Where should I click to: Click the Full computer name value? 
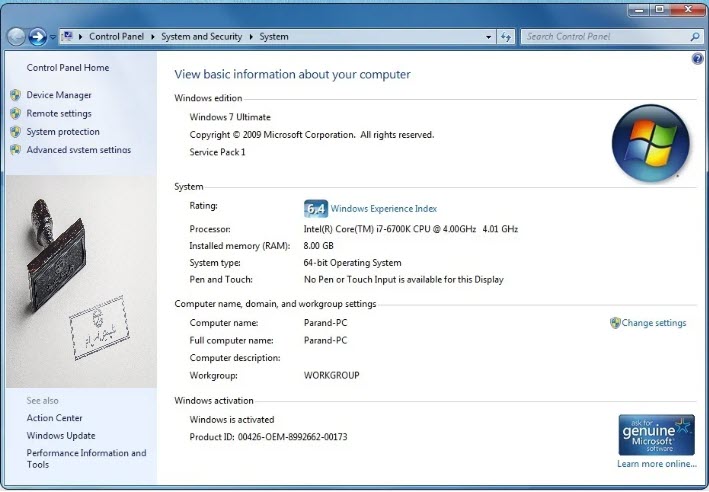click(326, 341)
